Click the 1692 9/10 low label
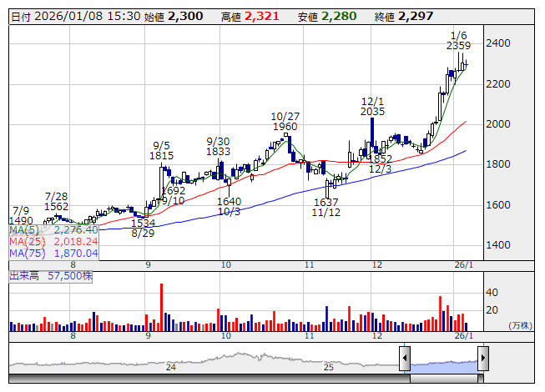This screenshot has width=545, height=392. 173,195
